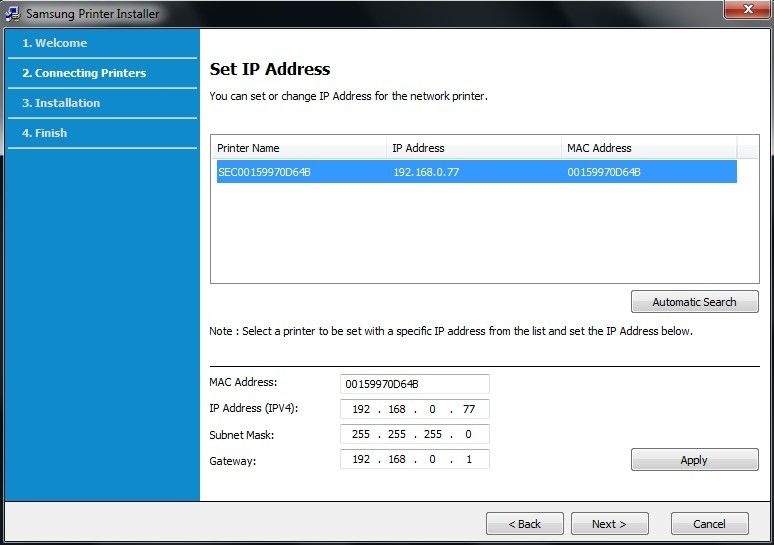Screen dimensions: 774x545
Task: Click the 00159970D64B MAC cell in list
Action: (x=603, y=172)
